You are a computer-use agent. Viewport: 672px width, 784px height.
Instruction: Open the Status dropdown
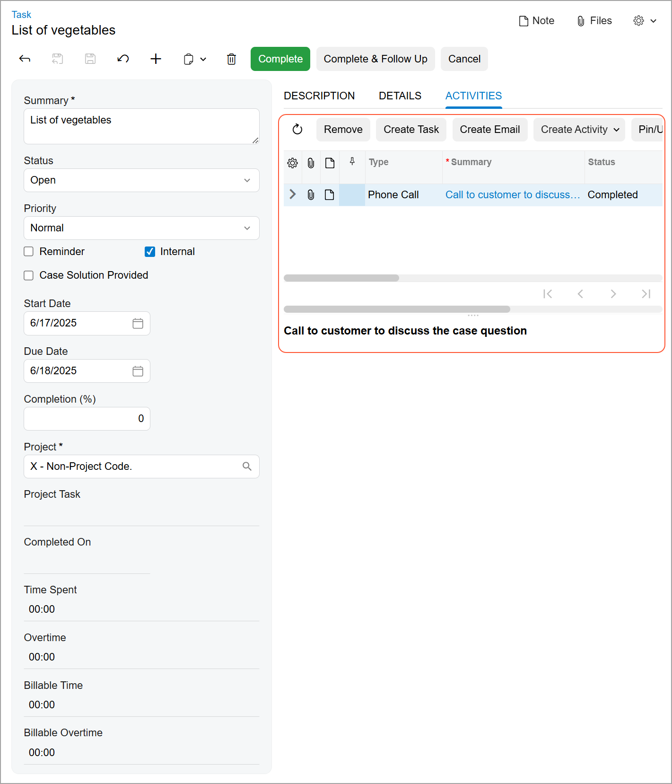141,180
